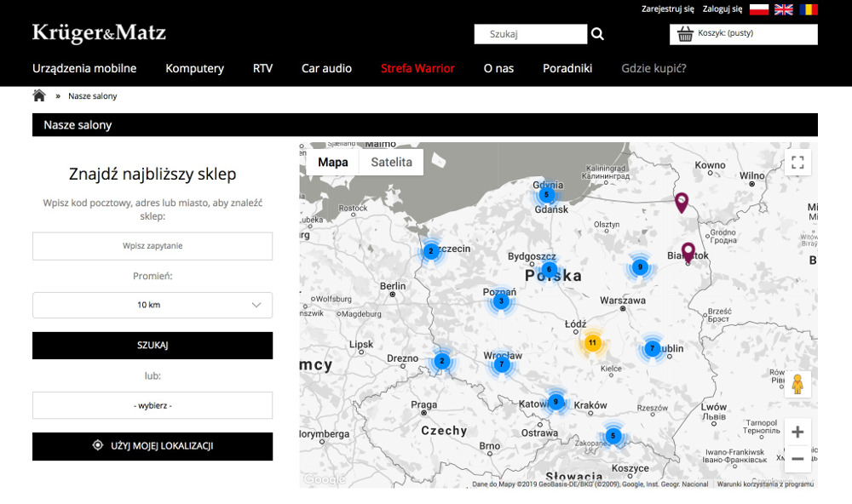Image resolution: width=852 pixels, height=504 pixels.
Task: Open the Car audio menu
Action: click(x=326, y=68)
